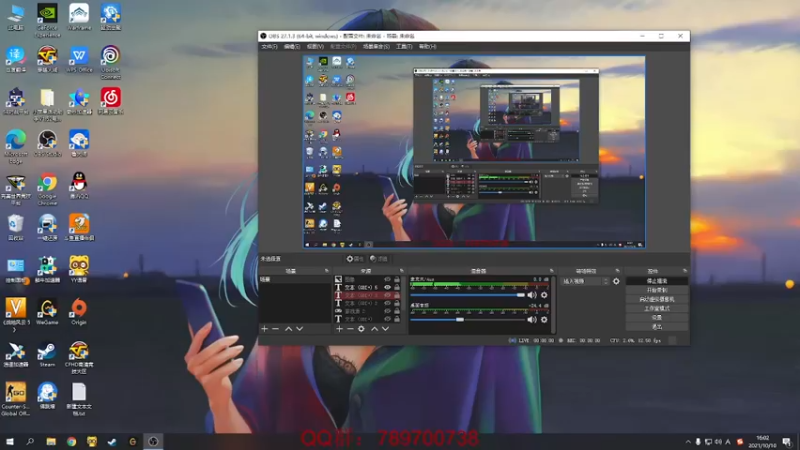Select the Steam desktop icon

47,355
